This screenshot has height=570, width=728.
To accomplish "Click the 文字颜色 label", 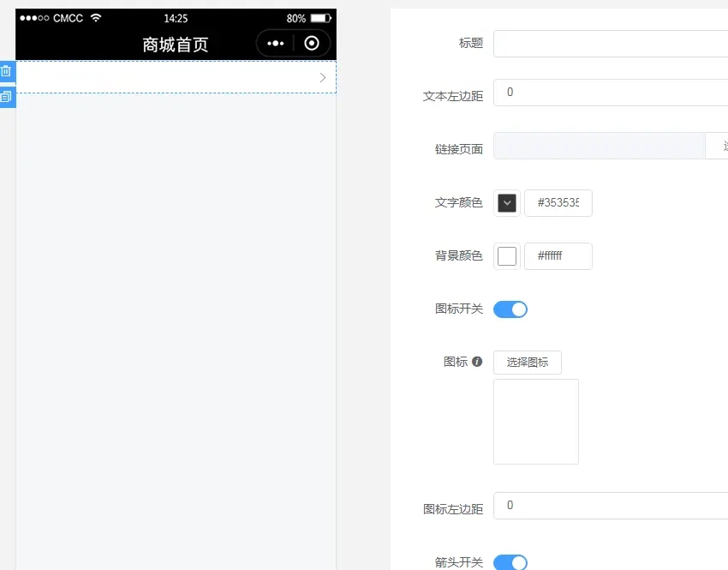I will 459,202.
